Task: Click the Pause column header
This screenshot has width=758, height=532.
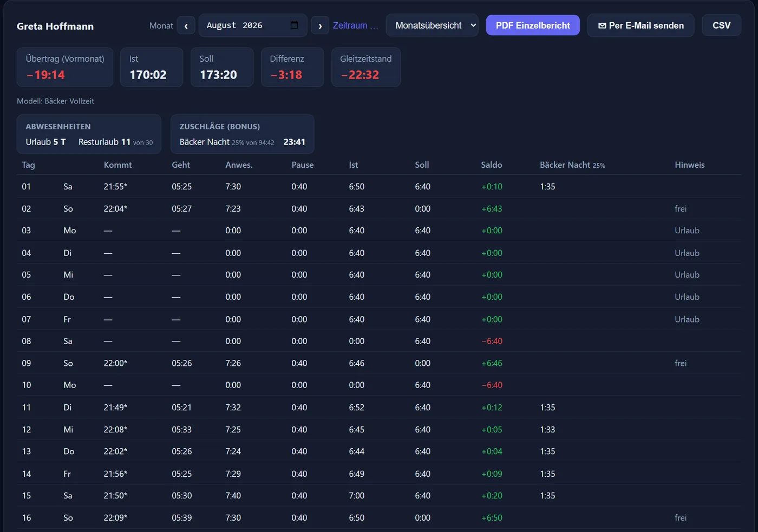Action: click(303, 165)
